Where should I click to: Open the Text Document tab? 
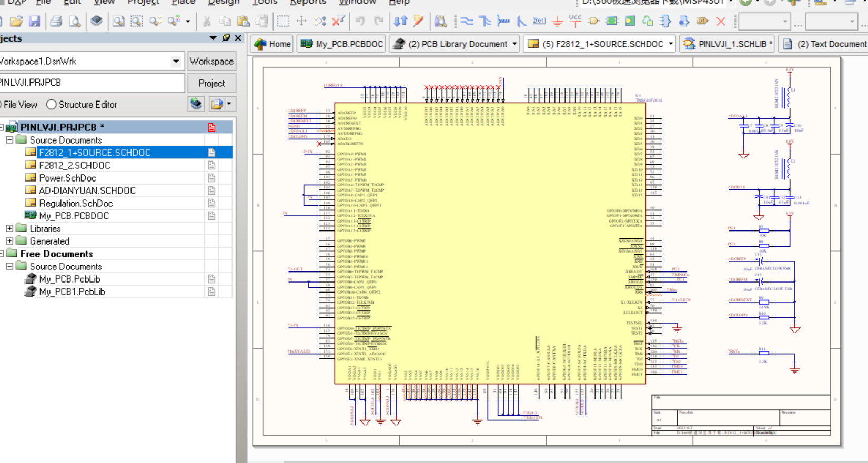click(x=824, y=44)
